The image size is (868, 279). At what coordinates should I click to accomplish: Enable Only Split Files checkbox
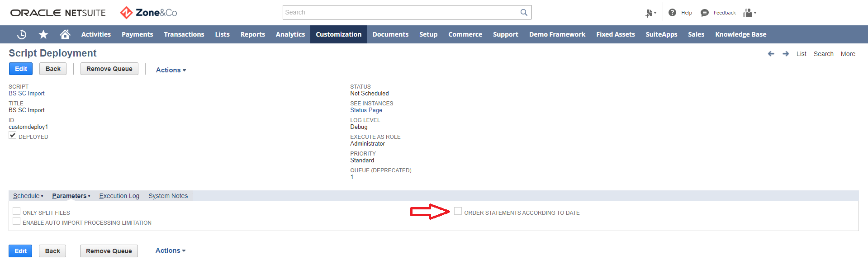pyautogui.click(x=17, y=211)
